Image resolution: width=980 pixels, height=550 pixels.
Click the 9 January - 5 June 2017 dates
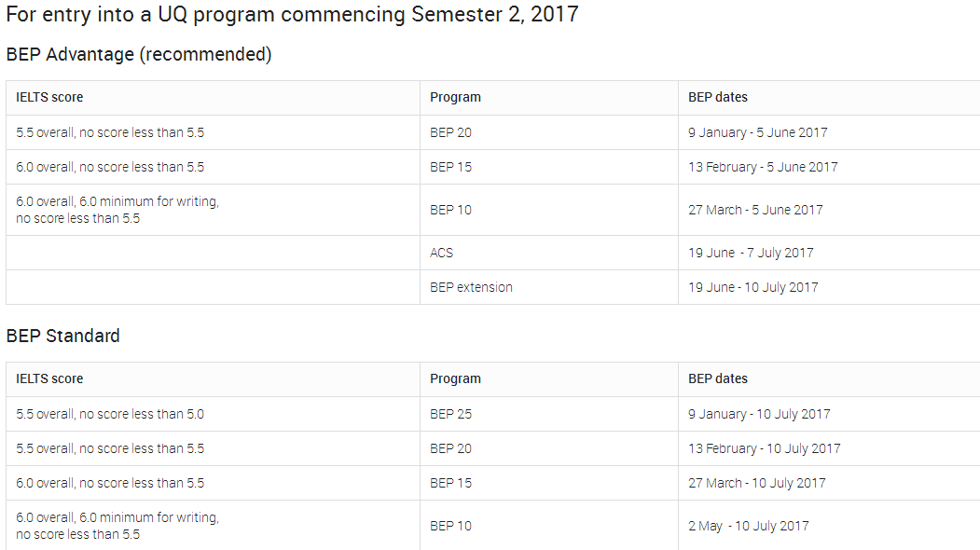(757, 133)
